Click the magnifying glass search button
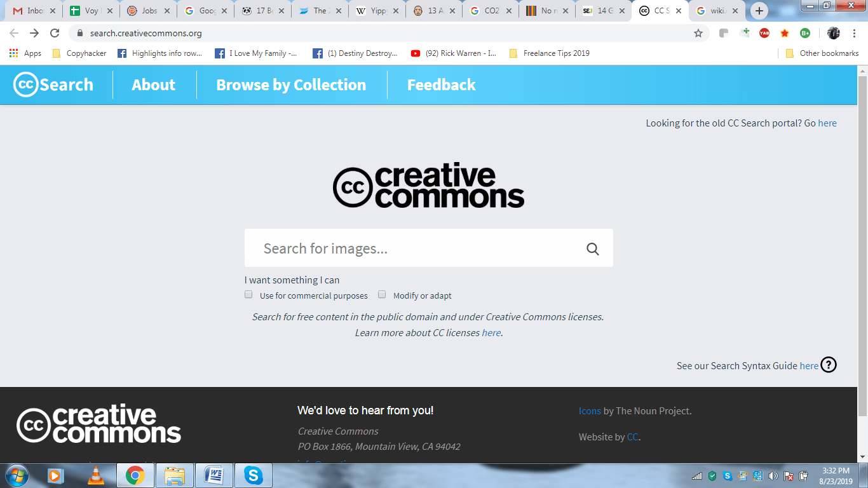 click(593, 248)
